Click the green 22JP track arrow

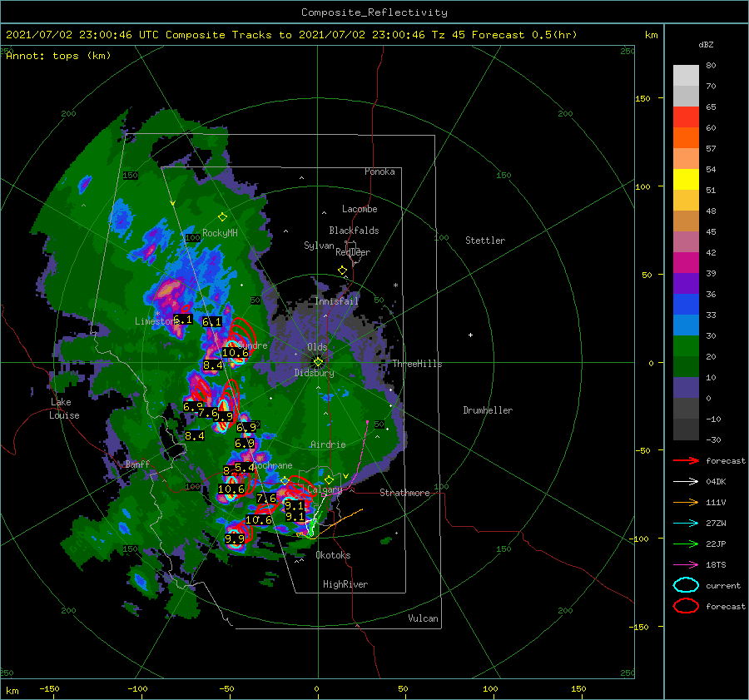[x=686, y=544]
